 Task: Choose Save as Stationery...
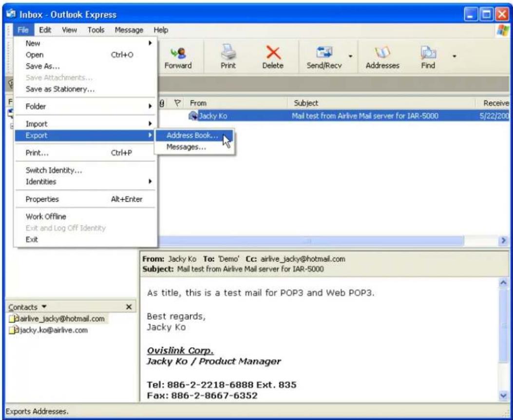pos(85,89)
